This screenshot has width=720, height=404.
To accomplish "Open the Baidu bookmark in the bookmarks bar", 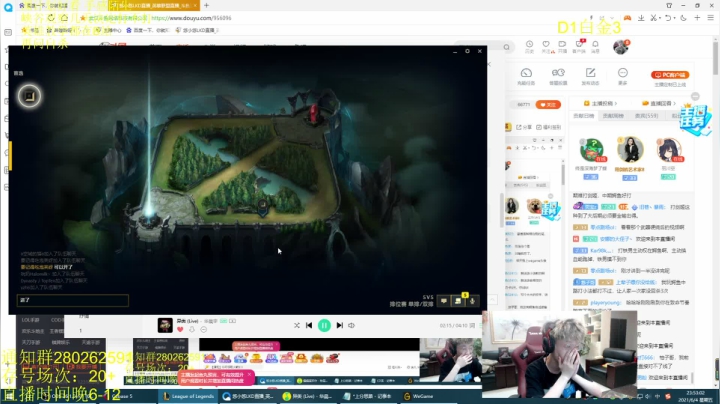I will (147, 30).
